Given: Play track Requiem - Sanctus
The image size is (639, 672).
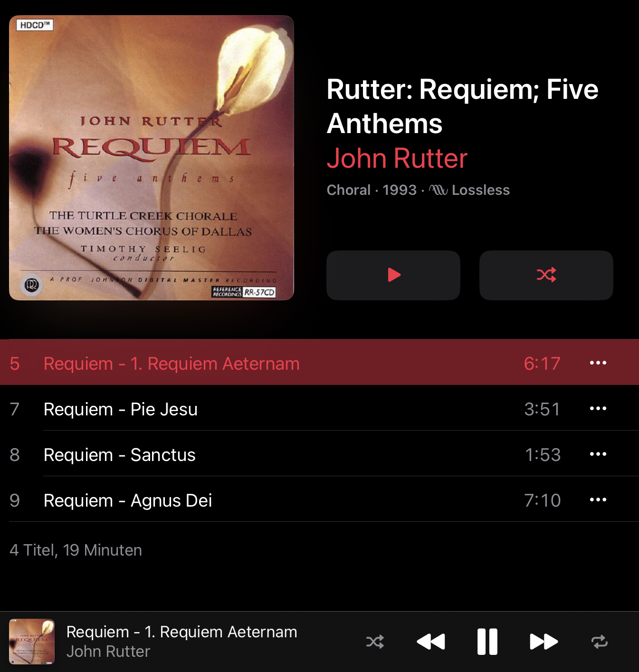Looking at the screenshot, I should coord(319,454).
